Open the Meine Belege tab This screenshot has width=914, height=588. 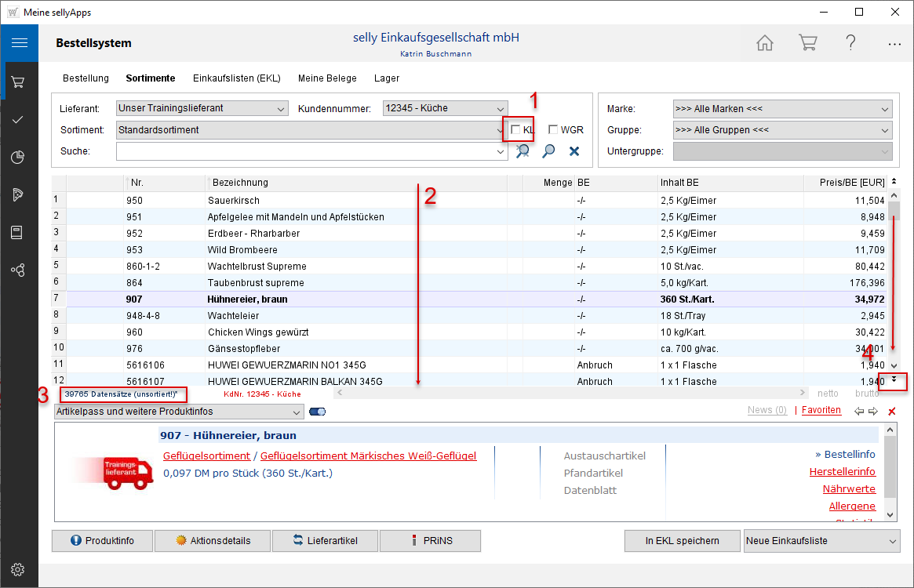click(327, 78)
